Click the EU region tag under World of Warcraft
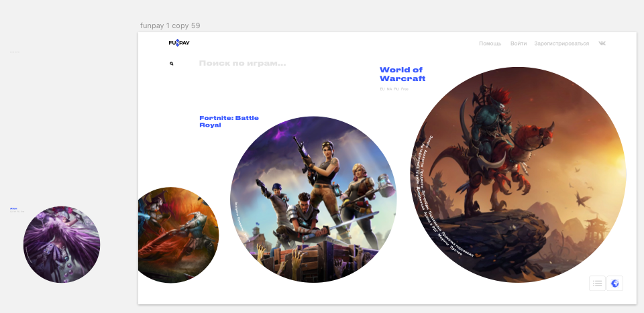Screen dimensions: 644x313 [x=382, y=88]
